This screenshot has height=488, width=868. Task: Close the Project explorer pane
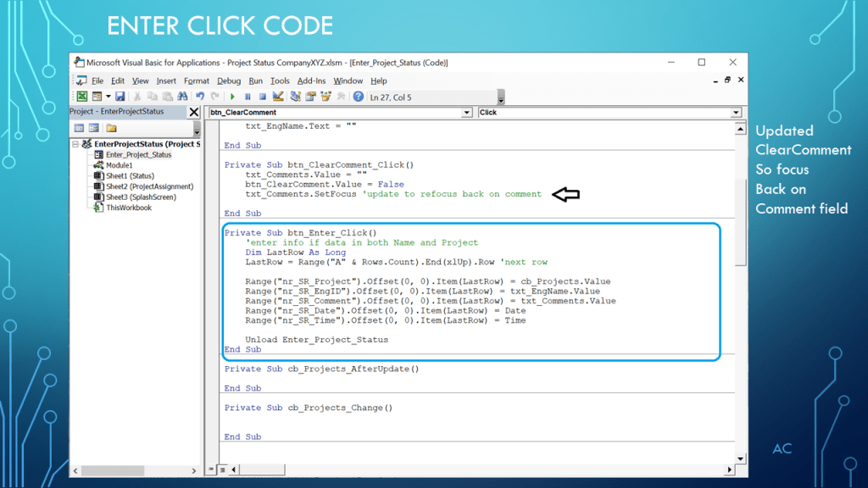coord(194,112)
